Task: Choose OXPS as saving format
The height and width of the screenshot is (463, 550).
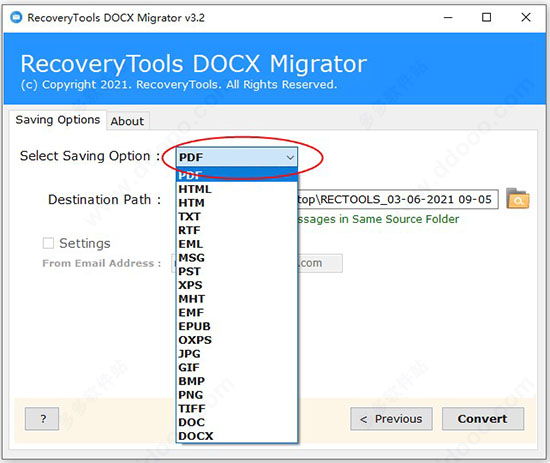Action: point(237,340)
